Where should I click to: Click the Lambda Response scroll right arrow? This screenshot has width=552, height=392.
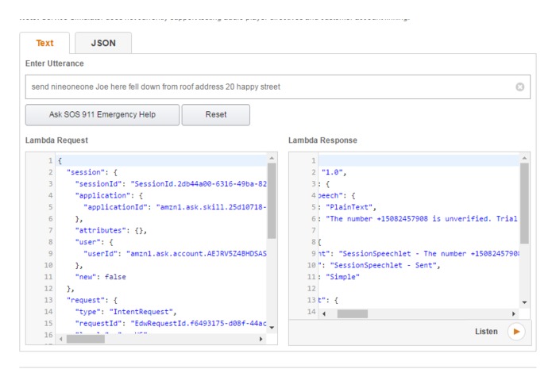(513, 314)
